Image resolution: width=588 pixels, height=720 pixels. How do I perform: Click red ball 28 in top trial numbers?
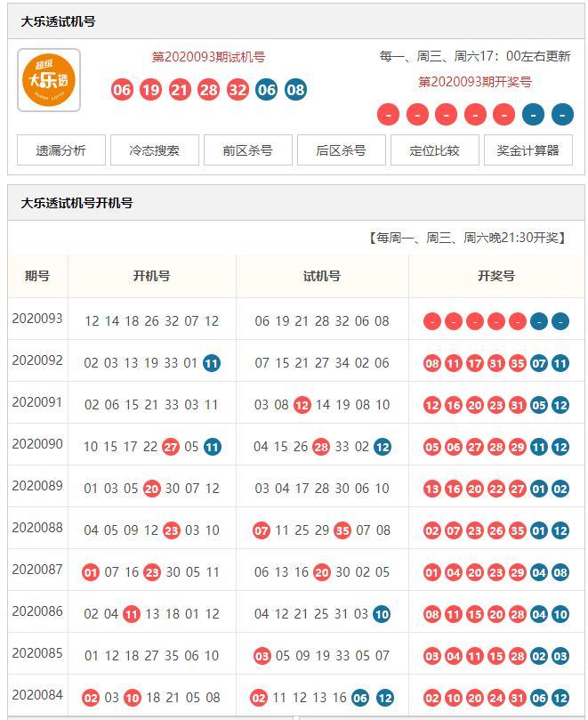[x=208, y=90]
